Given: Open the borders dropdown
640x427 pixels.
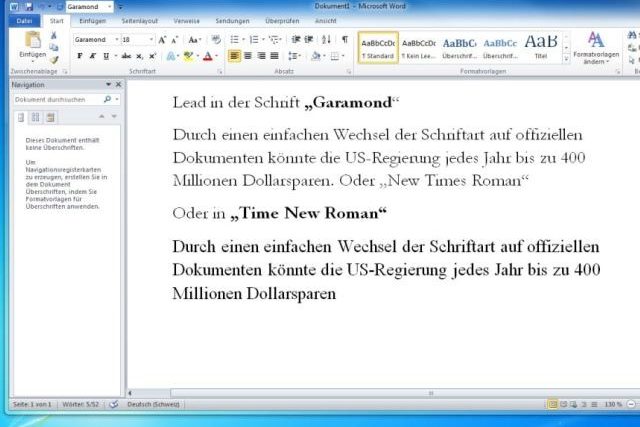Looking at the screenshot, I should 343,56.
